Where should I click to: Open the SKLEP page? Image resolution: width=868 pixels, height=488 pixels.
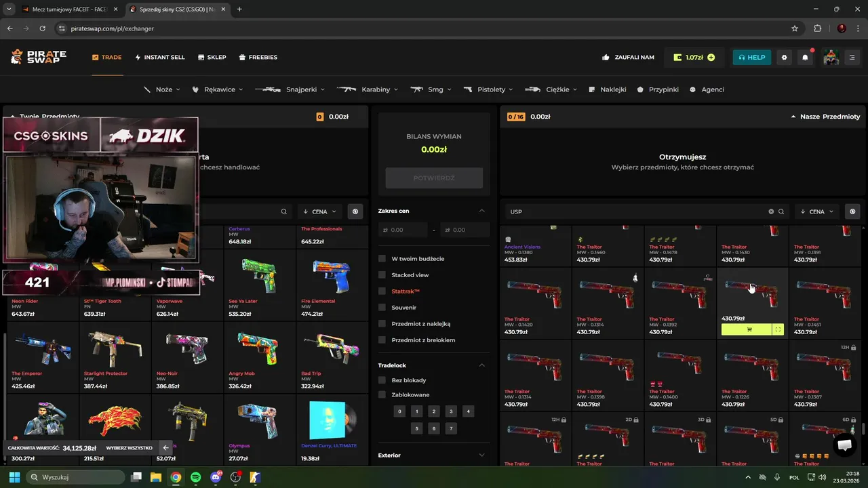coord(212,58)
